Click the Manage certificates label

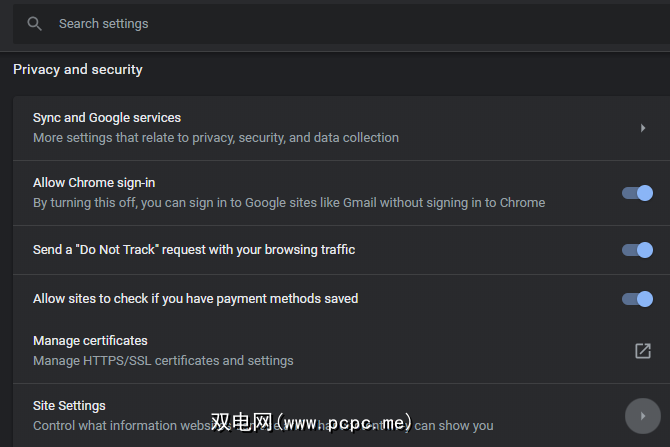pyautogui.click(x=90, y=341)
